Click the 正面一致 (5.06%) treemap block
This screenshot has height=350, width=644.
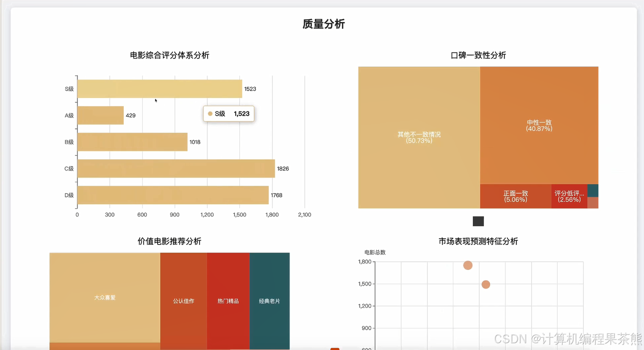pyautogui.click(x=516, y=196)
